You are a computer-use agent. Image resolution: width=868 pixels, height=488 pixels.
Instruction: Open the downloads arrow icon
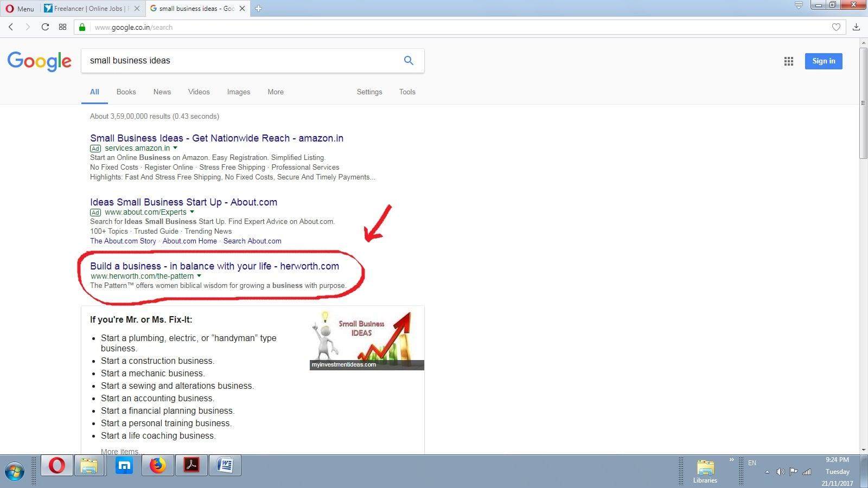pos(856,27)
